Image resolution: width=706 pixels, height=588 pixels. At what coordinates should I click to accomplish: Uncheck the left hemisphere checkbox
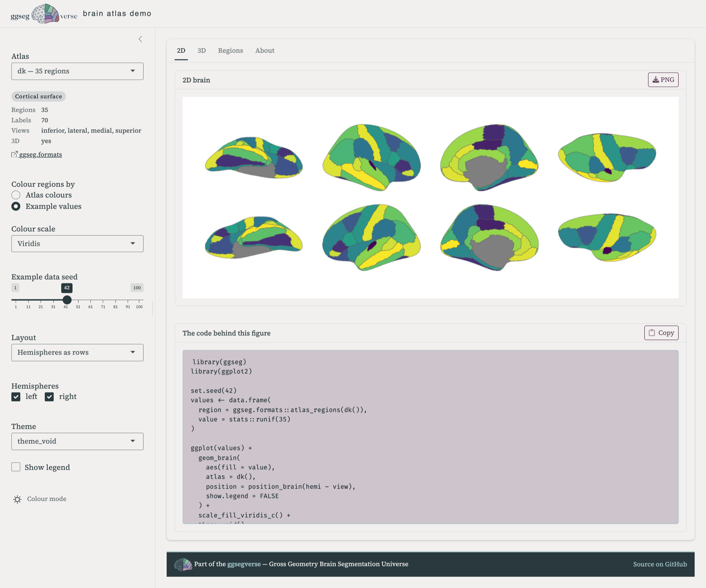pos(16,397)
